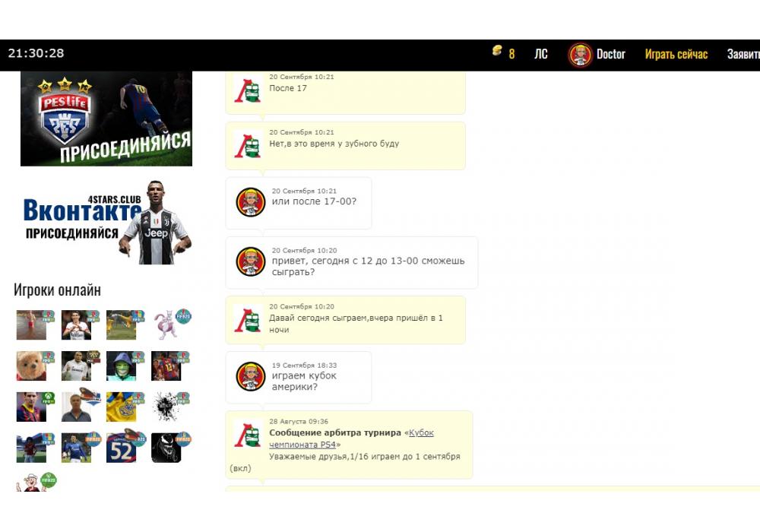The height and width of the screenshot is (532, 760).
Task: Click Lokomotiv avatar beside После 17 message
Action: click(x=248, y=90)
